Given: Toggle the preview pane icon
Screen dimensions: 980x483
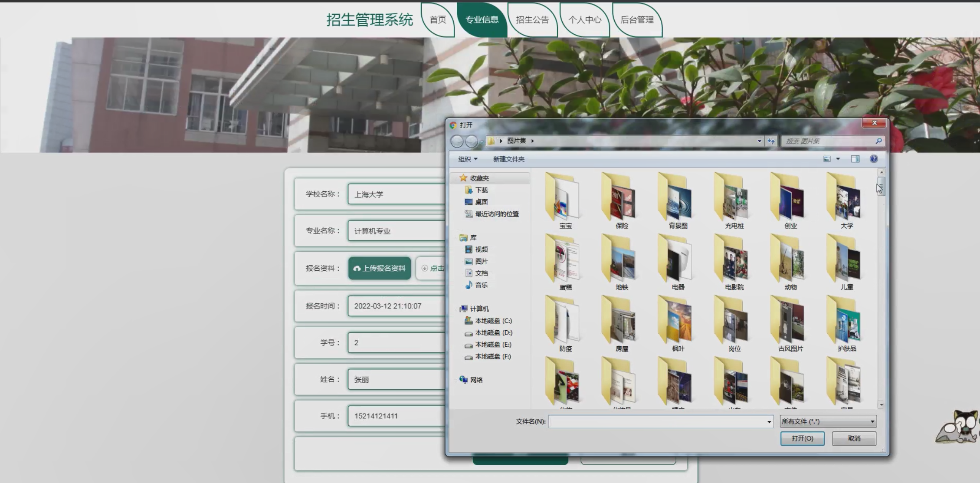Looking at the screenshot, I should pyautogui.click(x=855, y=159).
